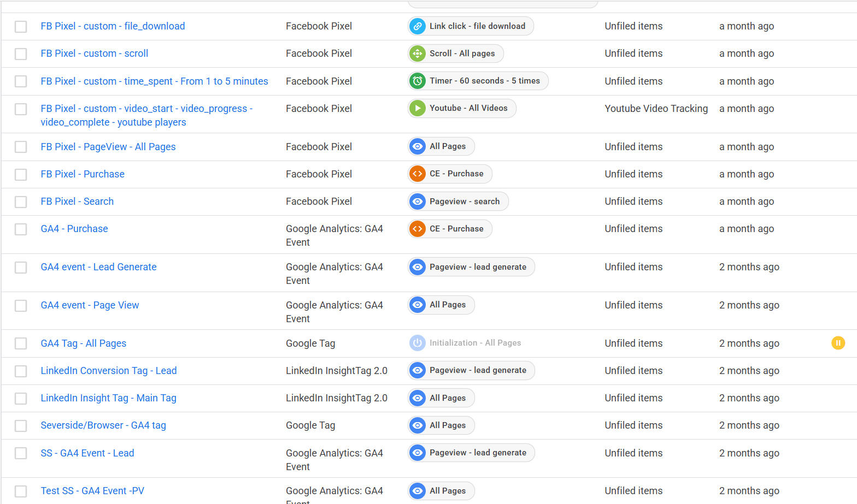This screenshot has height=504, width=857.
Task: Select checkbox for Severside/Browser - GA4 tag
Action: coord(21,426)
